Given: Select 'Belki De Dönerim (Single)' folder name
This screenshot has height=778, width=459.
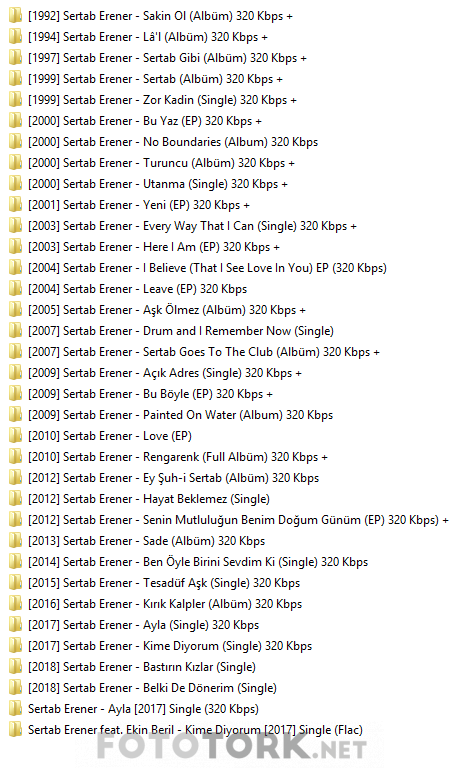Looking at the screenshot, I should pyautogui.click(x=152, y=688).
